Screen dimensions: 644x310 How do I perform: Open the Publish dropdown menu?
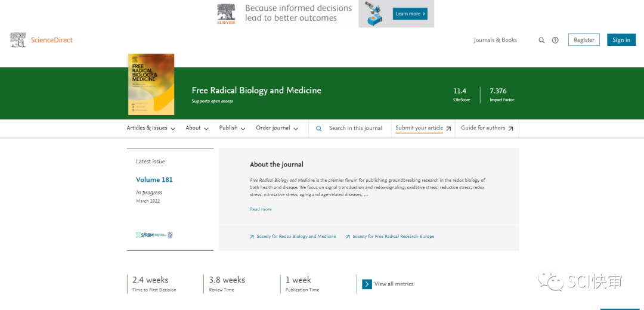(x=232, y=128)
